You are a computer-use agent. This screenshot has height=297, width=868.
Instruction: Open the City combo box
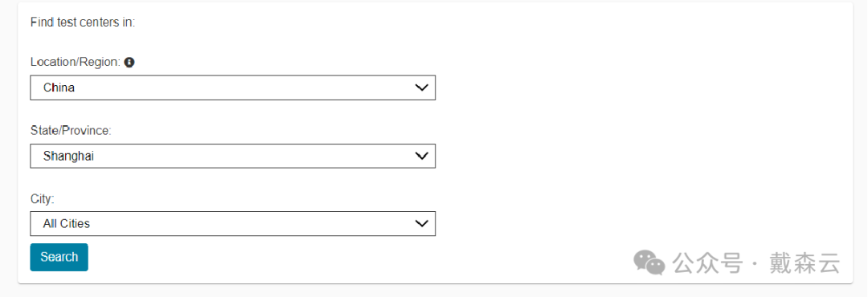coord(232,223)
